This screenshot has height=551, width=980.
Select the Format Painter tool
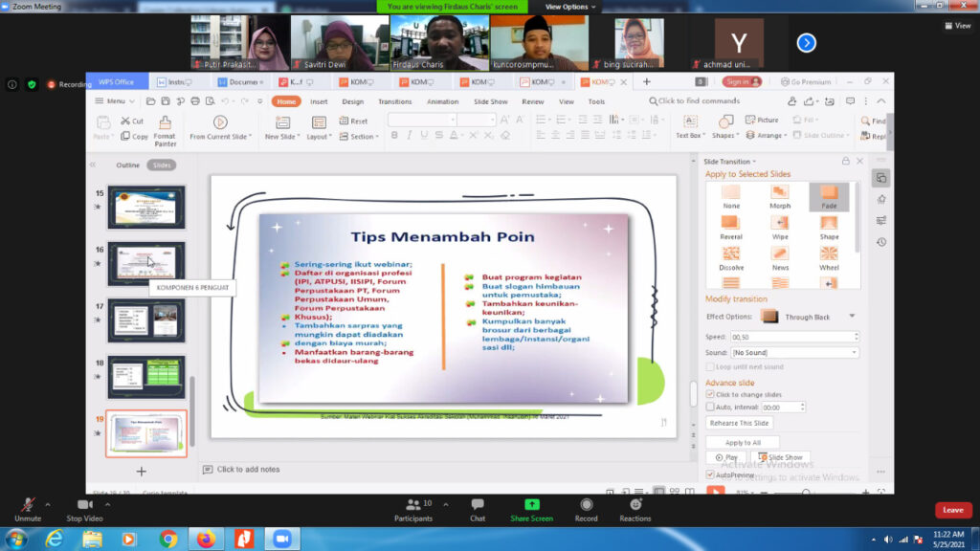point(165,122)
